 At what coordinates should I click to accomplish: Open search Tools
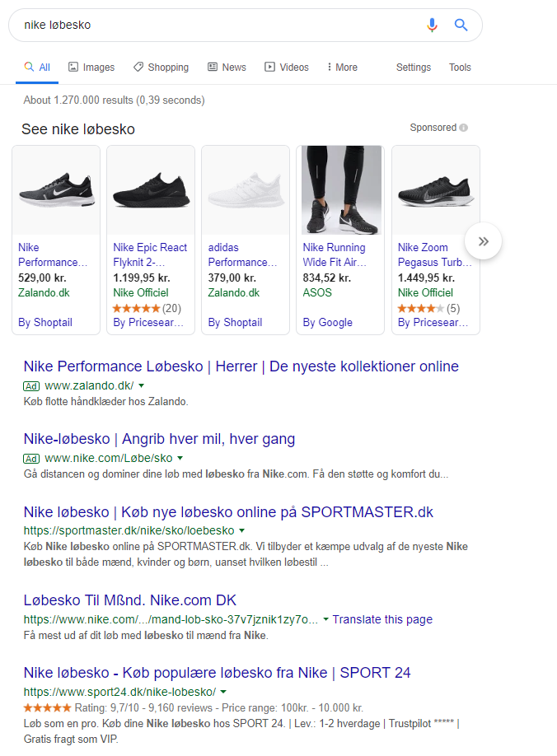pyautogui.click(x=460, y=67)
